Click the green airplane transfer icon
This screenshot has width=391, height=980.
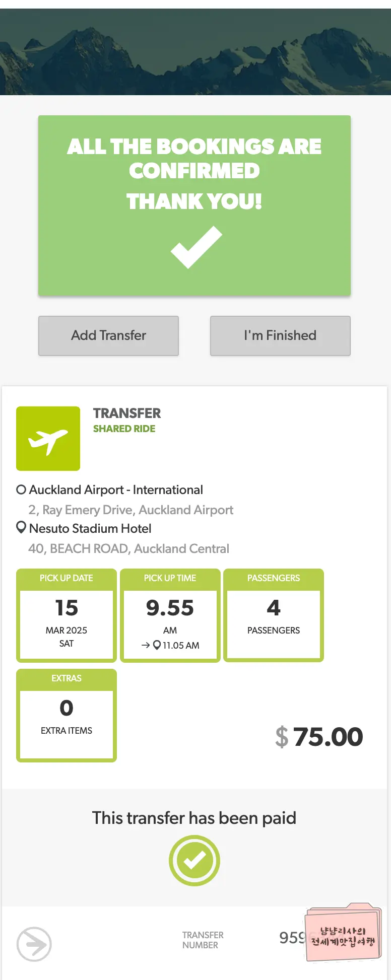point(48,439)
